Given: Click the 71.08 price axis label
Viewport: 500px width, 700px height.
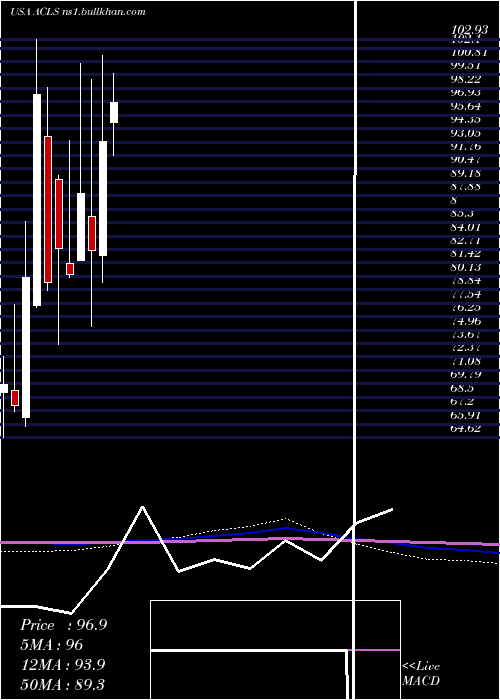Looking at the screenshot, I should [x=466, y=361].
